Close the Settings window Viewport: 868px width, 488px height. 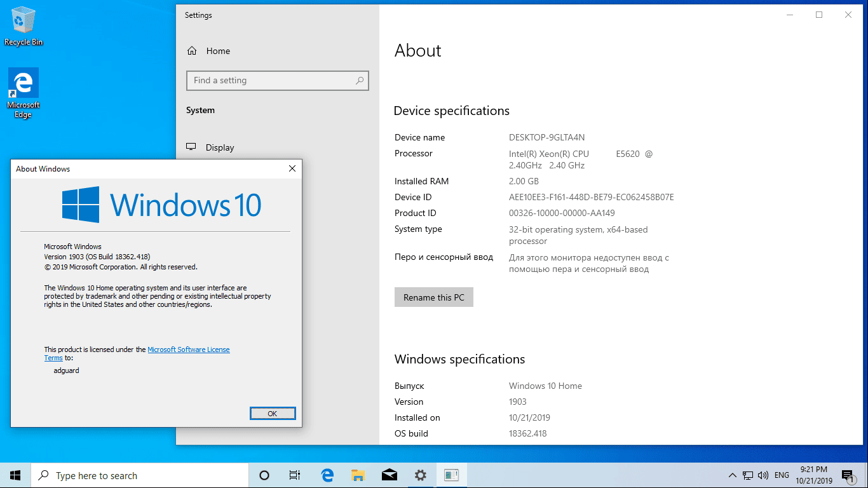[x=848, y=15]
